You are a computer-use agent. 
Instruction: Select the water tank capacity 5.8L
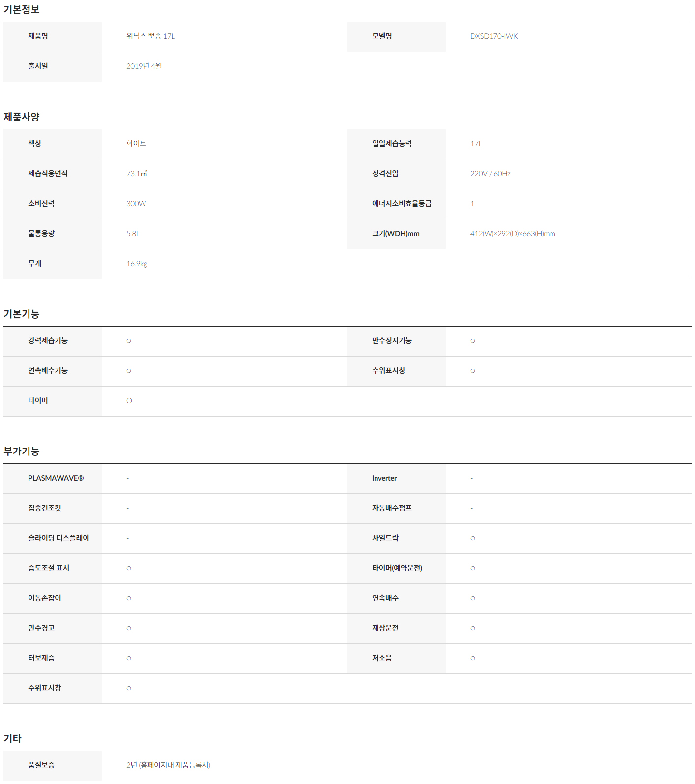click(133, 234)
